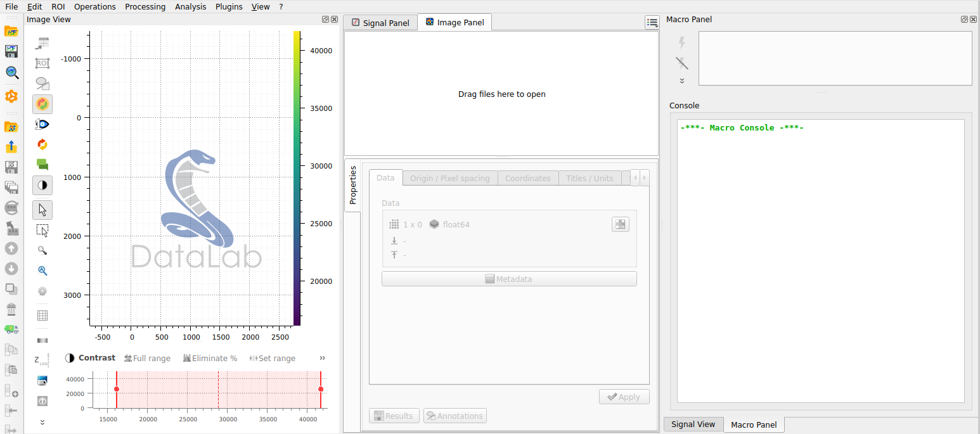Select the Macro Panel bottom tab

click(754, 424)
